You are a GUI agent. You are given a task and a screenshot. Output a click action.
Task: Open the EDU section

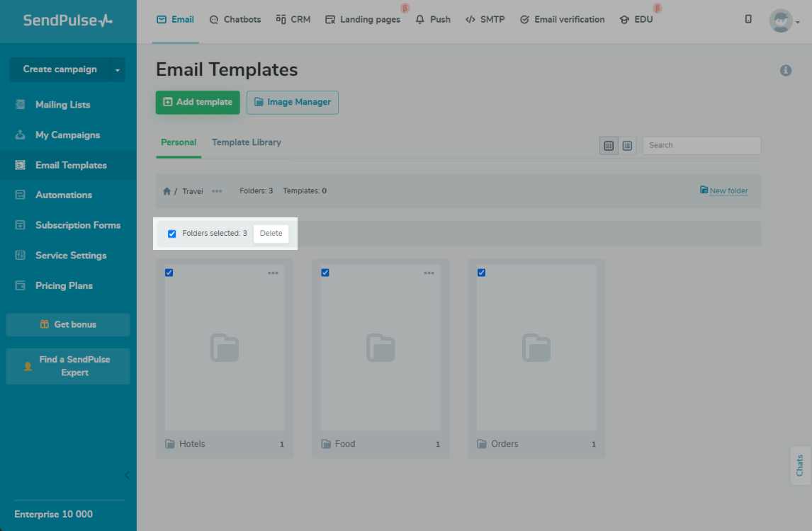click(636, 20)
